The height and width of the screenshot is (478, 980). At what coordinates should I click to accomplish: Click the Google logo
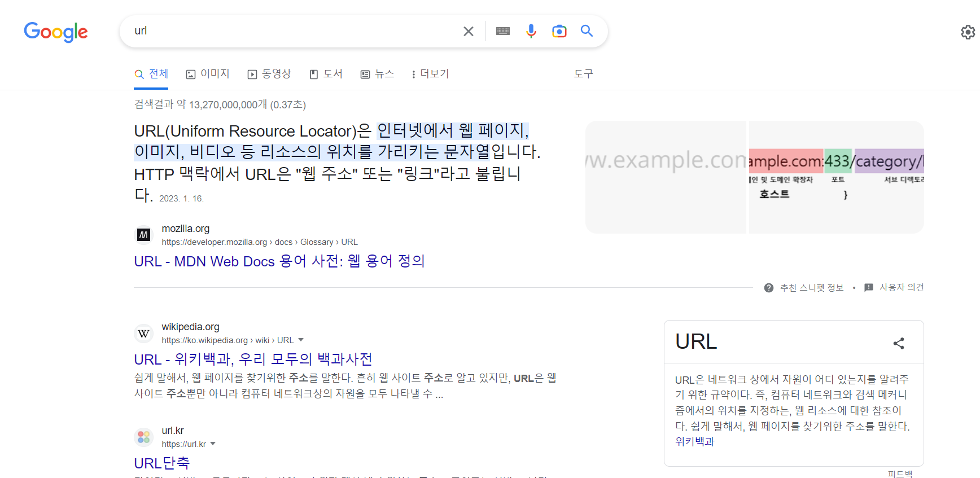tap(56, 32)
